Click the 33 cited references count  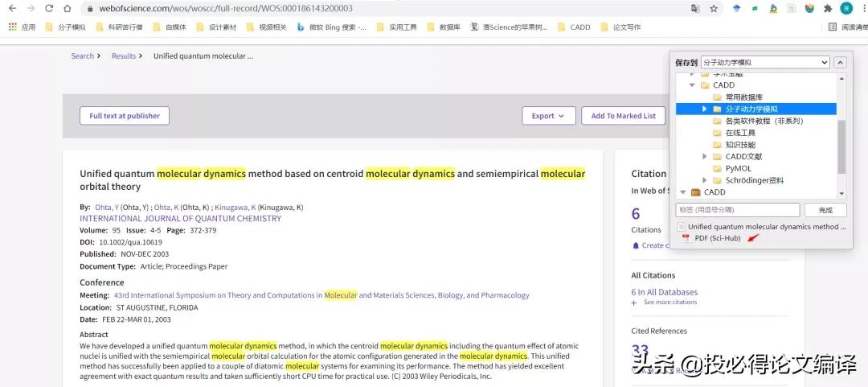point(640,351)
